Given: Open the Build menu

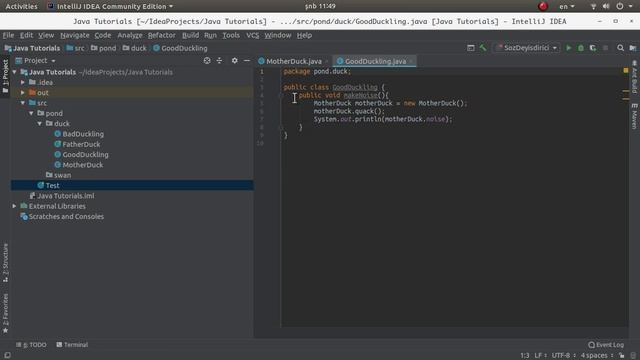Looking at the screenshot, I should coord(190,35).
